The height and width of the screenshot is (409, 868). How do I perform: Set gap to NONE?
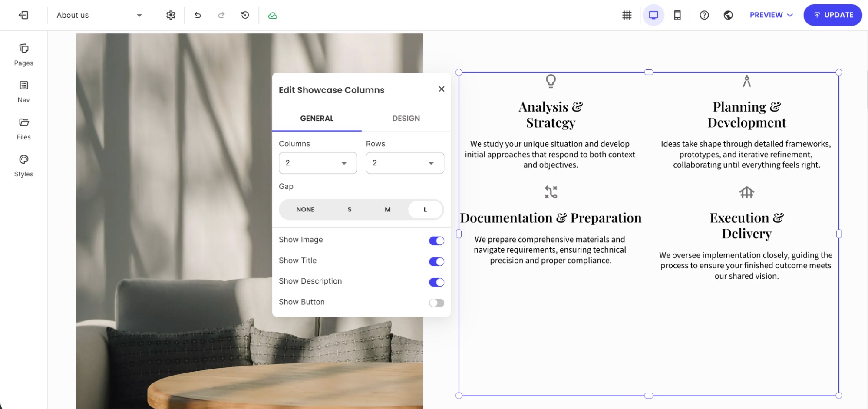[305, 209]
